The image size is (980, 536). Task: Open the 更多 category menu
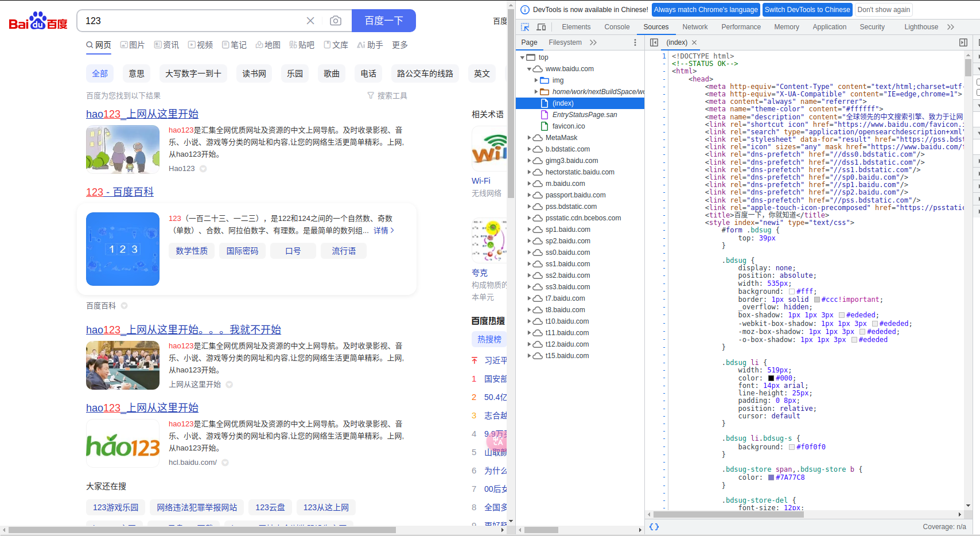pos(400,45)
